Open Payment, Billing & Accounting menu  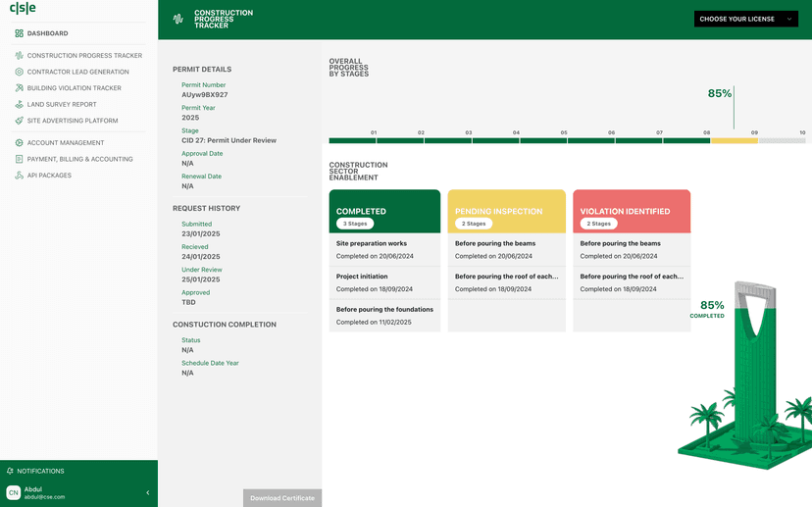click(x=79, y=159)
